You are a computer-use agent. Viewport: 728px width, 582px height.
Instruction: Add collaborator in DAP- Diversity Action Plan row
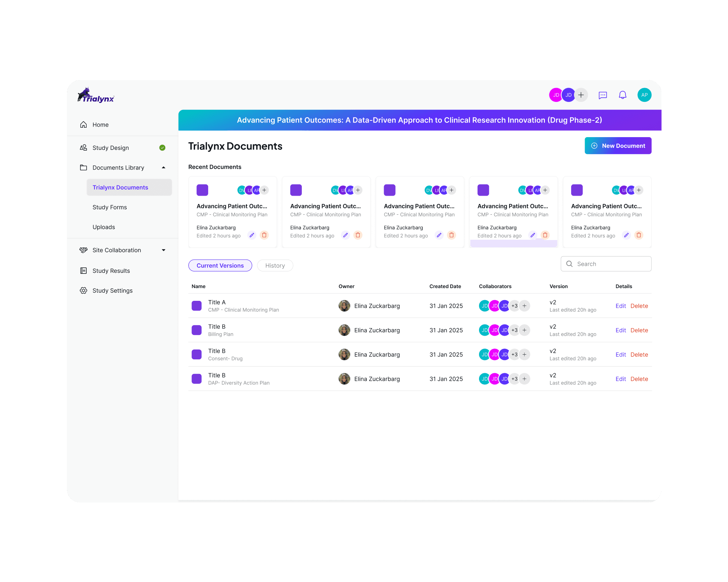point(525,379)
